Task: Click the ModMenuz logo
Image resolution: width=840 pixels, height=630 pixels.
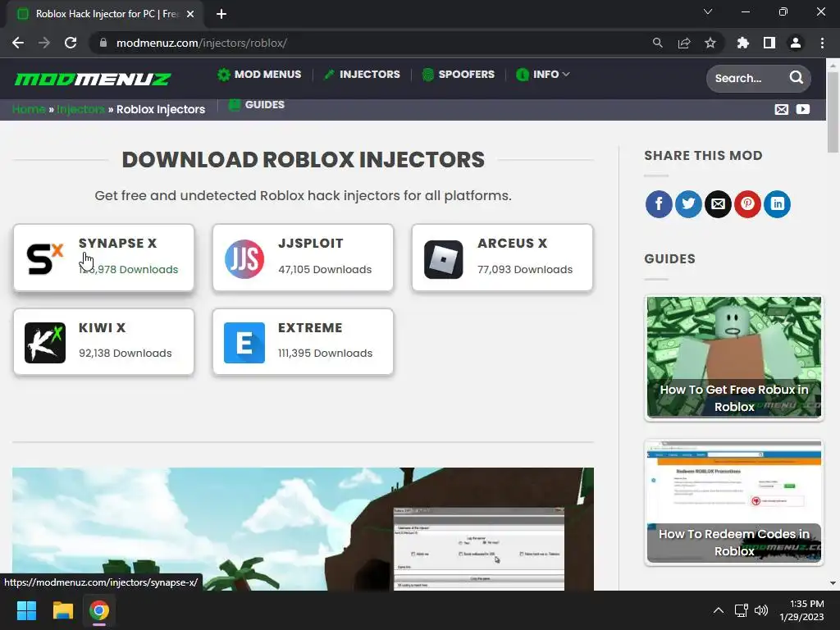Action: tap(93, 79)
